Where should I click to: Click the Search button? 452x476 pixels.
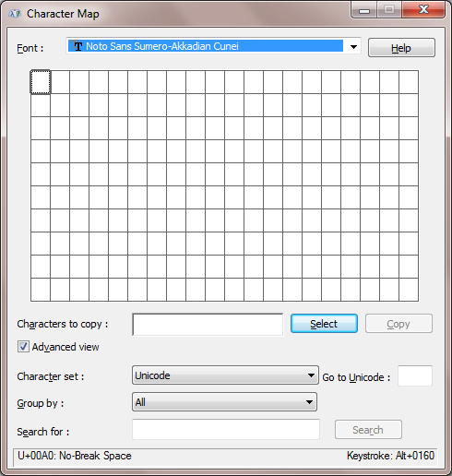tap(368, 429)
